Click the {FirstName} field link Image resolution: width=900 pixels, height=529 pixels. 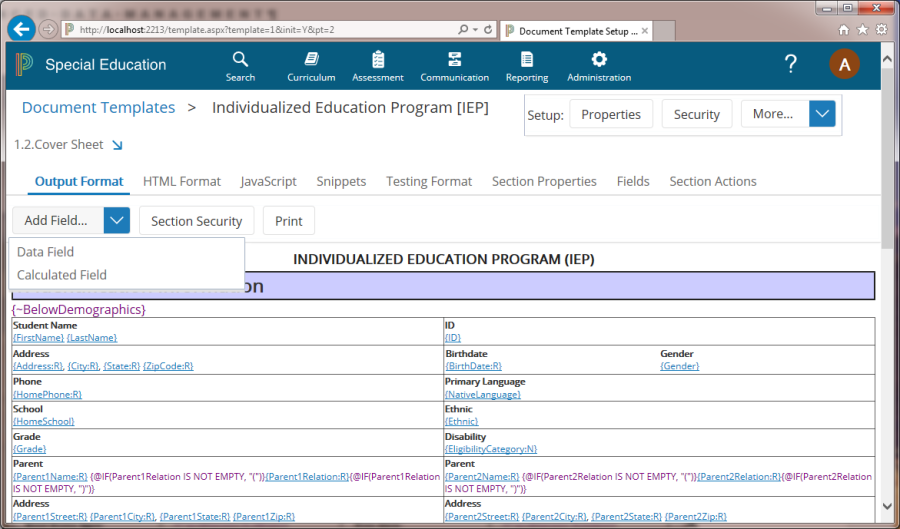38,338
